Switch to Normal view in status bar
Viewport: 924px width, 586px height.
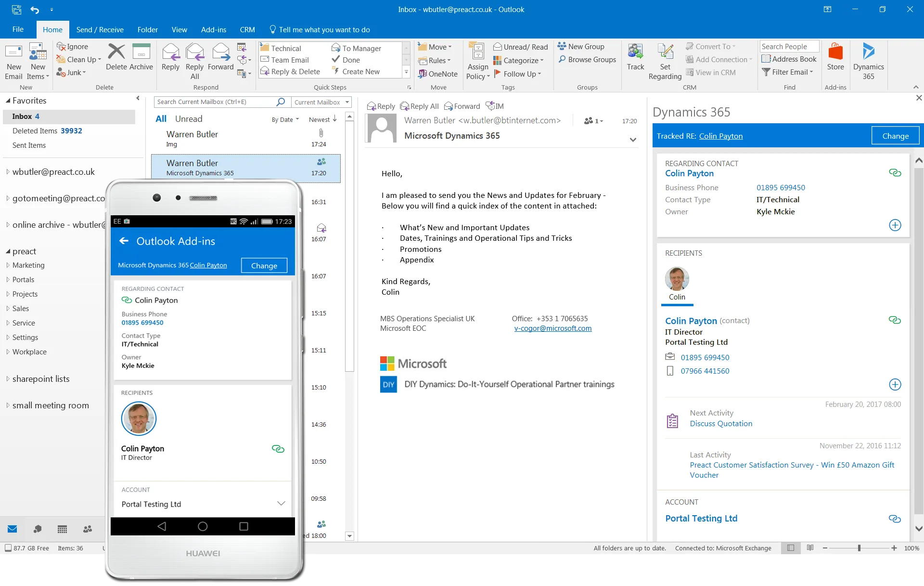click(x=791, y=548)
